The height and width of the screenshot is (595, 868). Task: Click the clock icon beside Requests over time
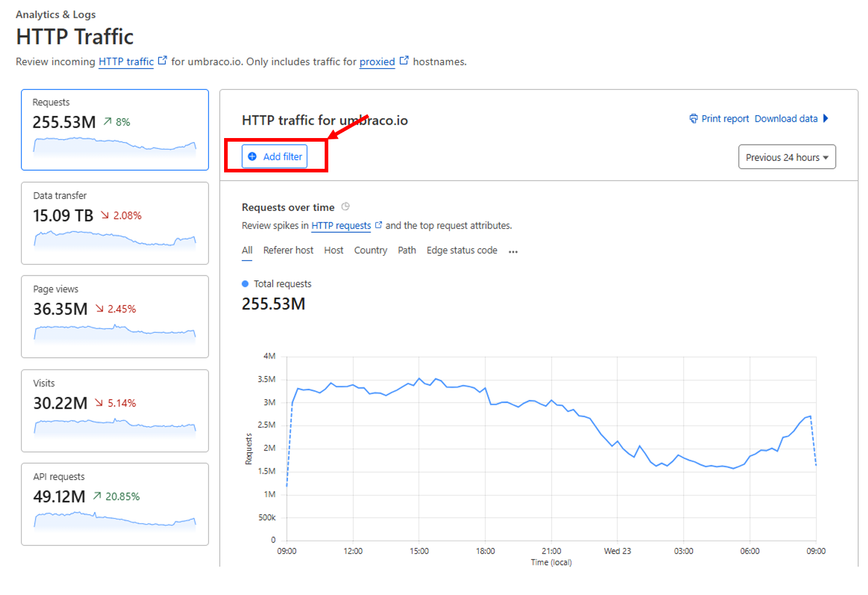tap(345, 207)
